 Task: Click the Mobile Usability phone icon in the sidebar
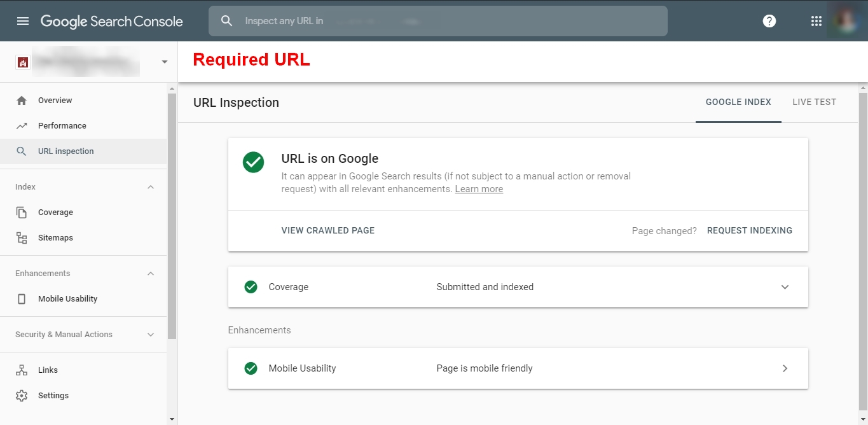click(x=22, y=299)
